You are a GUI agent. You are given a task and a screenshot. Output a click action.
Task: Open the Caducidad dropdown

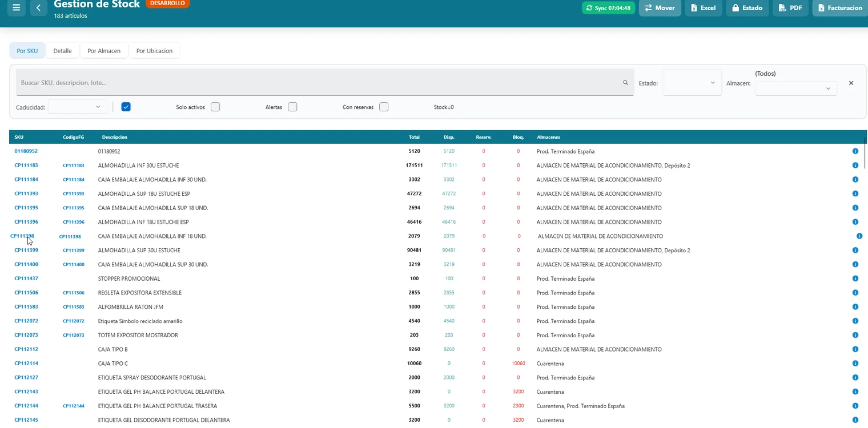pyautogui.click(x=78, y=107)
